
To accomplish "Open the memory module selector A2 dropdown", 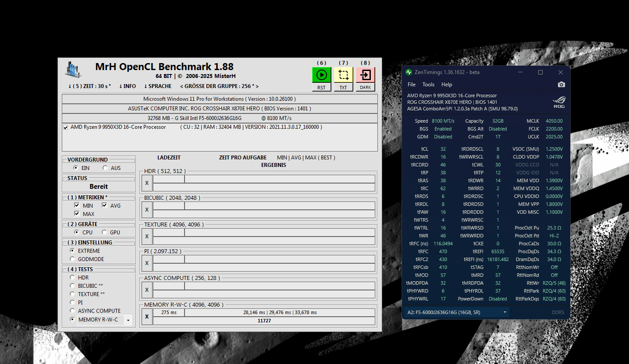I will [456, 312].
